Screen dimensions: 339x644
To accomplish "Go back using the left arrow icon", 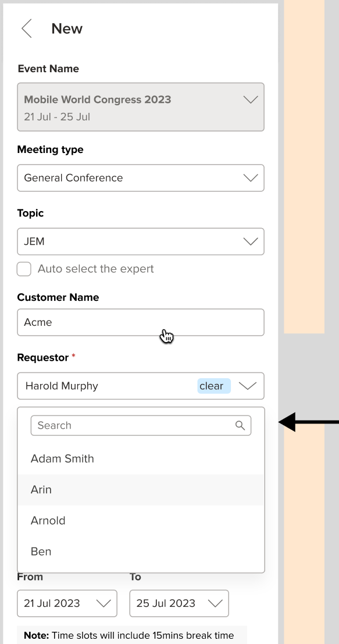I will tap(27, 29).
